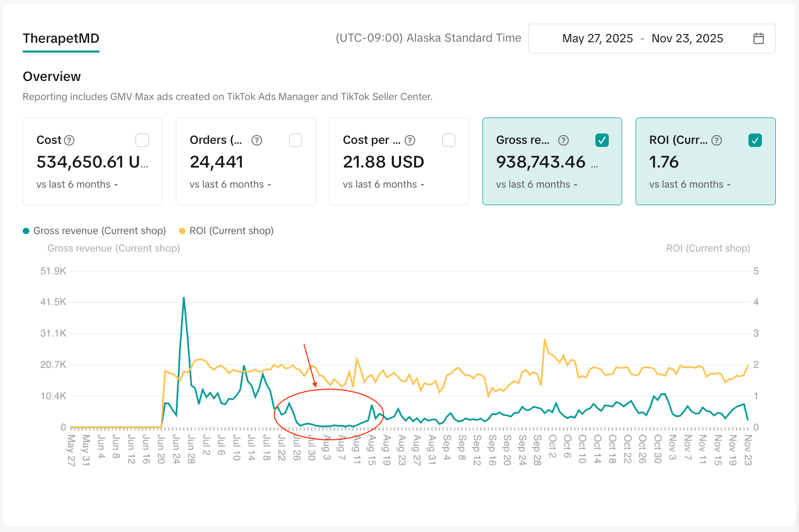
Task: Uncheck the Gross revenue checkbox
Action: (602, 140)
